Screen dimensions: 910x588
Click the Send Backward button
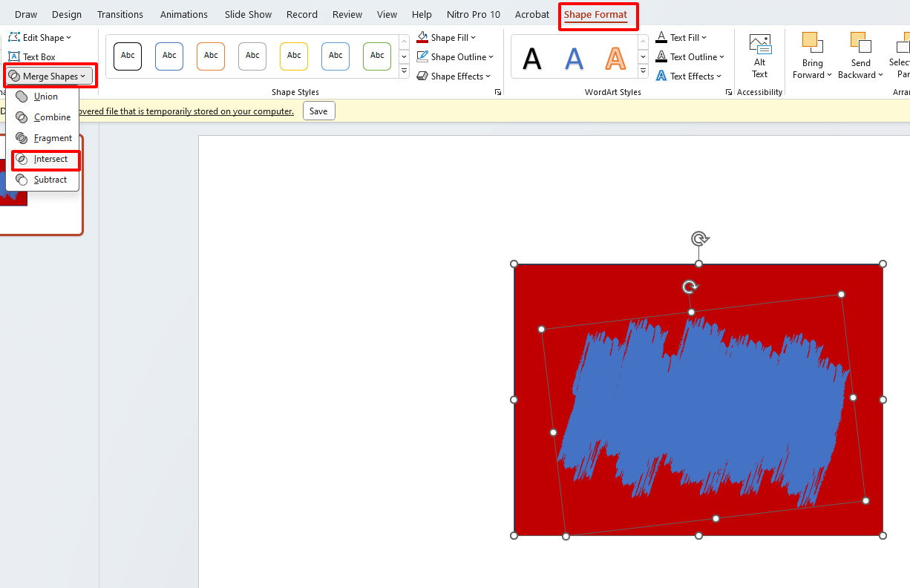(860, 56)
